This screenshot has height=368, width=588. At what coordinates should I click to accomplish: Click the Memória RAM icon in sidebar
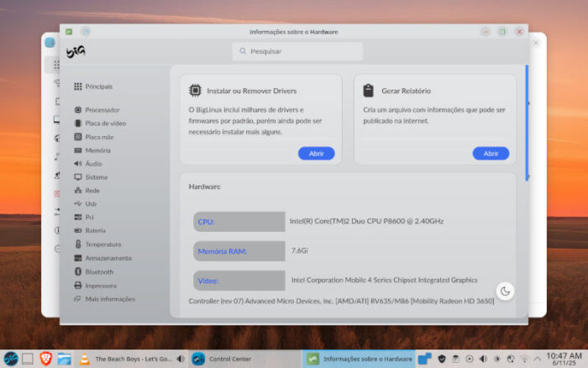point(77,150)
